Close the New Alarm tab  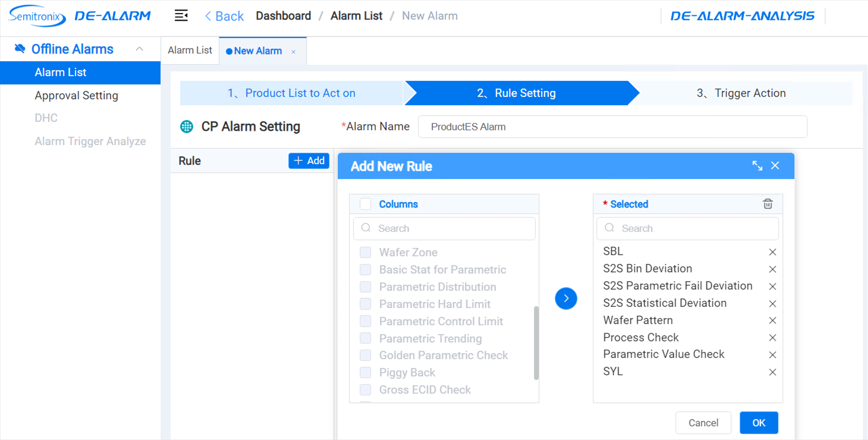[294, 52]
